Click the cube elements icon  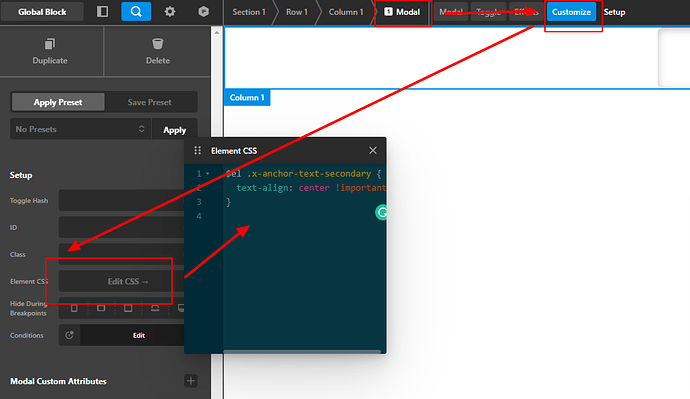click(x=203, y=11)
